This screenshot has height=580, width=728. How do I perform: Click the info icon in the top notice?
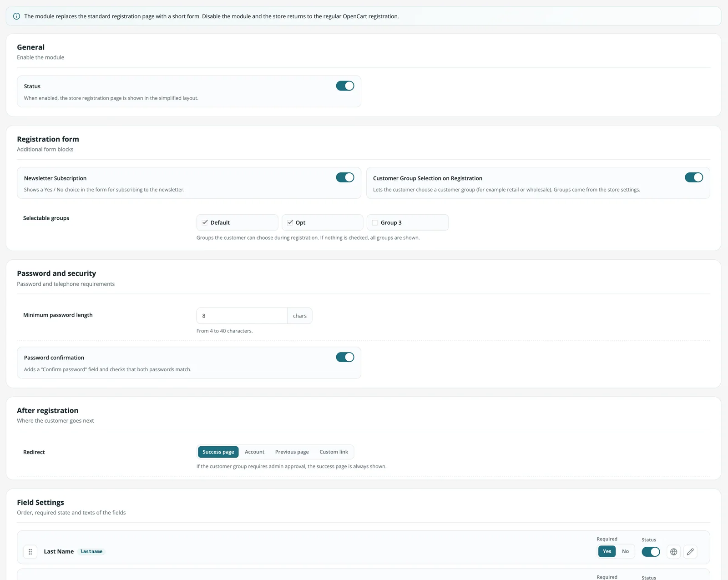[16, 16]
